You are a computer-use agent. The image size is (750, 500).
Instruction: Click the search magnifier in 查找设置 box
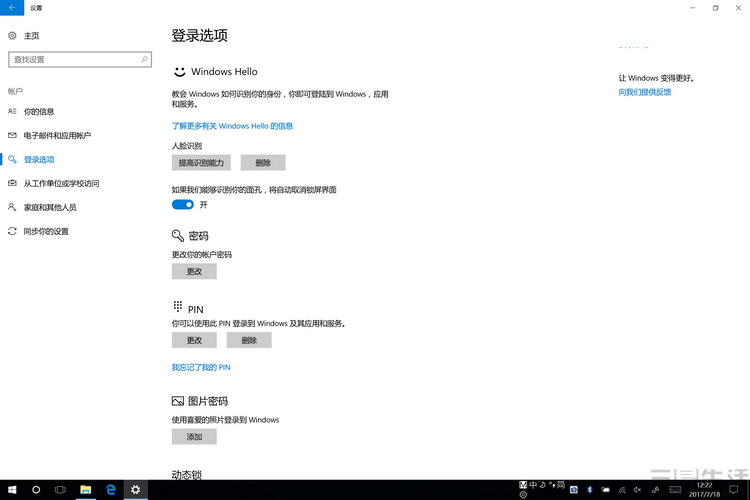[x=144, y=59]
